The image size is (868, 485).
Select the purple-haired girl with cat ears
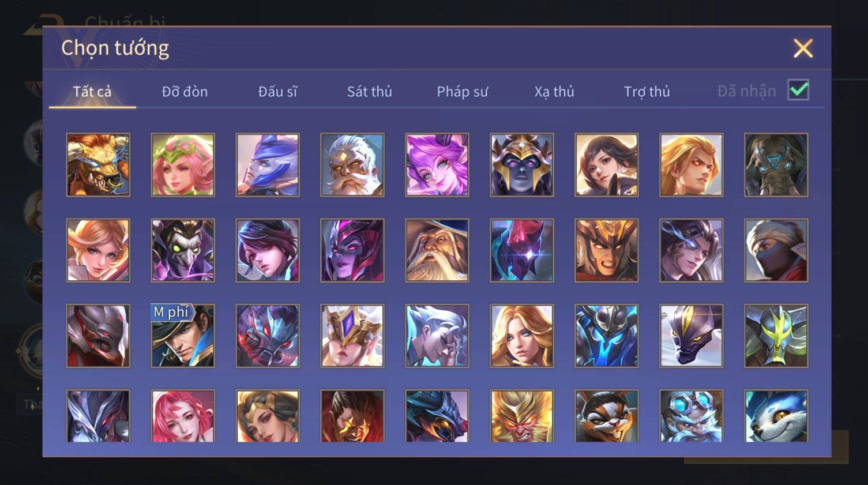click(x=437, y=165)
